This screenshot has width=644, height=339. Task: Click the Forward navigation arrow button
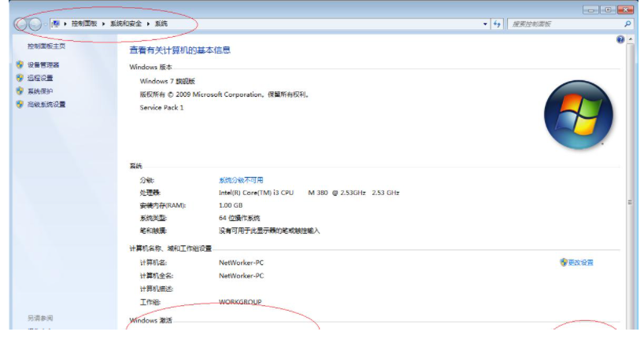(36, 24)
